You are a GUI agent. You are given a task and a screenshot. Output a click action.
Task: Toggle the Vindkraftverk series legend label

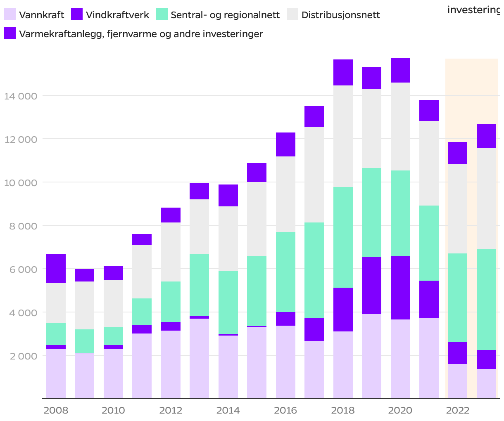click(x=117, y=15)
